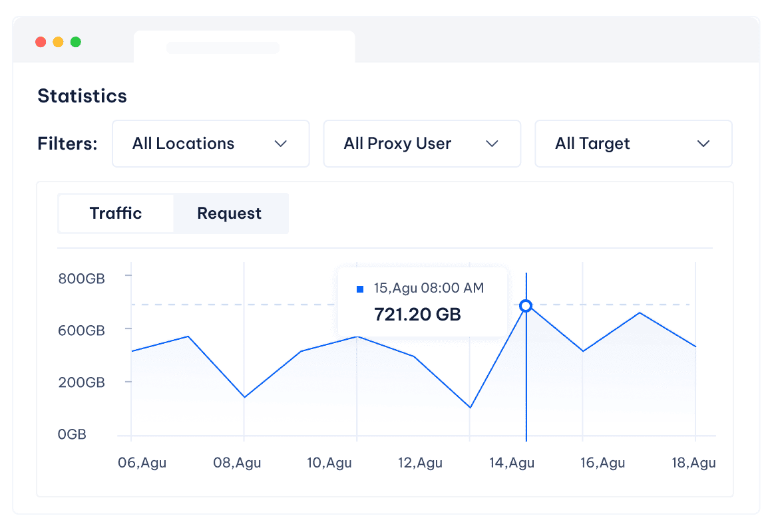Select the blue legend square inside the tooltip
772x532 pixels.
pyautogui.click(x=360, y=288)
